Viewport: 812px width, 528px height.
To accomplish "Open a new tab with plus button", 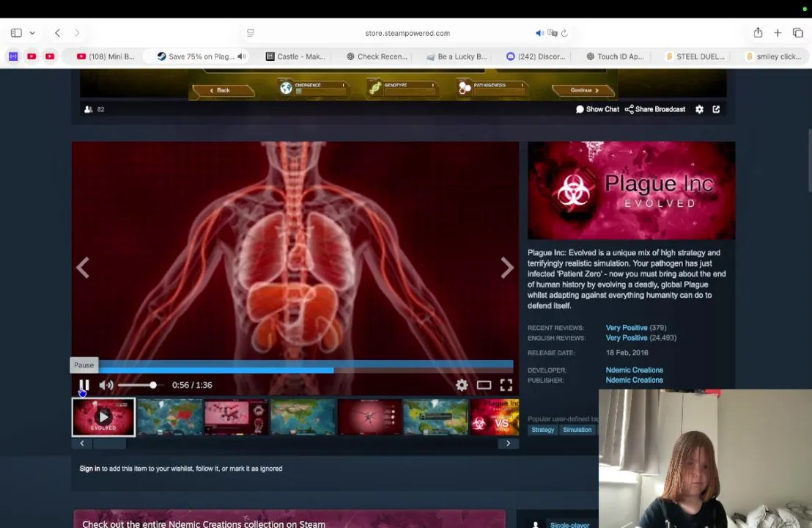I will (778, 33).
